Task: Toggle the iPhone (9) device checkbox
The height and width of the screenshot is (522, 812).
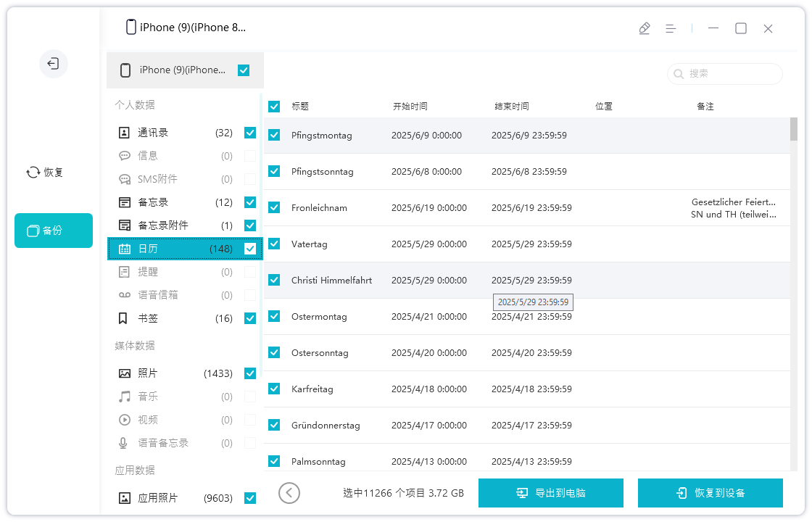Action: (x=244, y=70)
